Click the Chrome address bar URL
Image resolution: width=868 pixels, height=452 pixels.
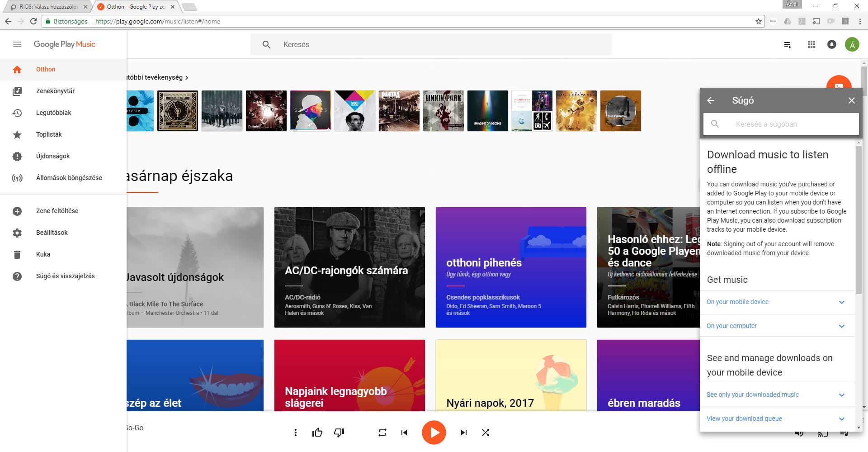pyautogui.click(x=158, y=21)
